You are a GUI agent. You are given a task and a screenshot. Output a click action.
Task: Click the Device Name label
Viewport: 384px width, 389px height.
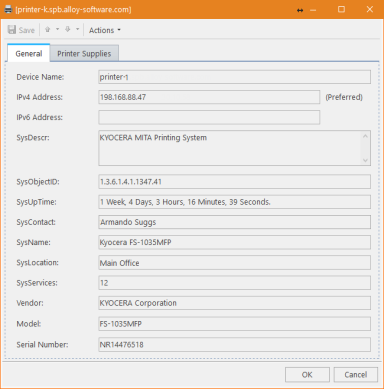40,77
